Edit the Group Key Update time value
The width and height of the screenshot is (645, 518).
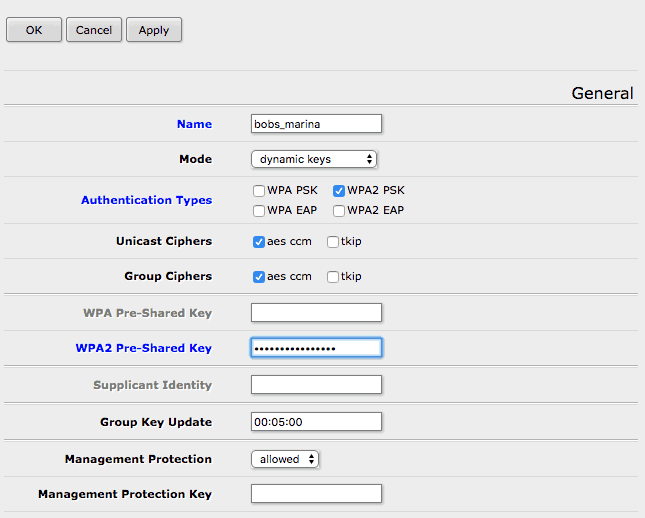click(316, 422)
